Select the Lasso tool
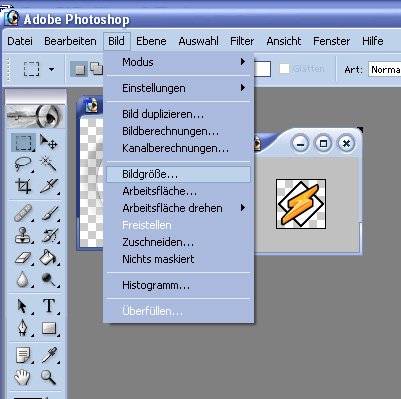The width and height of the screenshot is (401, 399). (23, 164)
